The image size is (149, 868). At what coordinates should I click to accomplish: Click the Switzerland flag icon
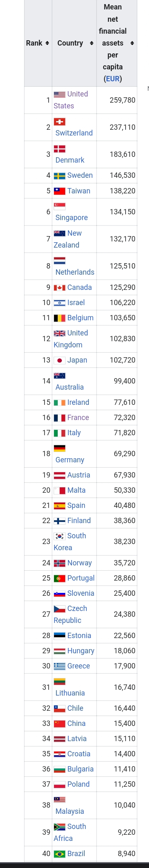pyautogui.click(x=60, y=121)
